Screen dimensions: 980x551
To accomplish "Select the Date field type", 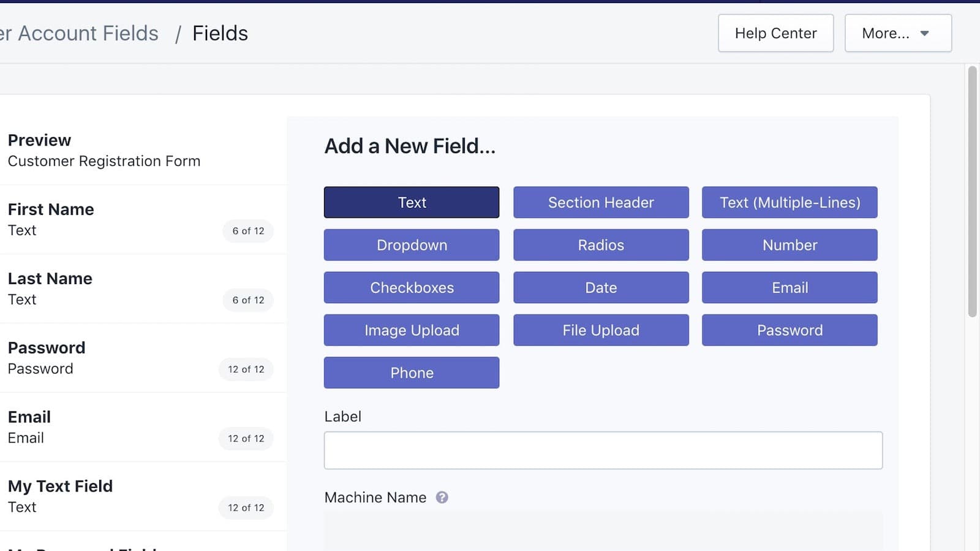I will coord(600,287).
